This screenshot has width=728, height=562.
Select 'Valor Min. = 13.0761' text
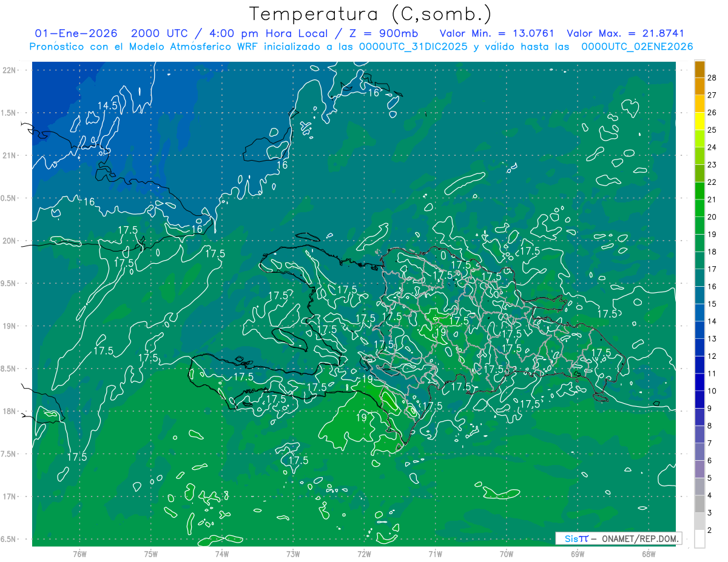click(x=496, y=33)
